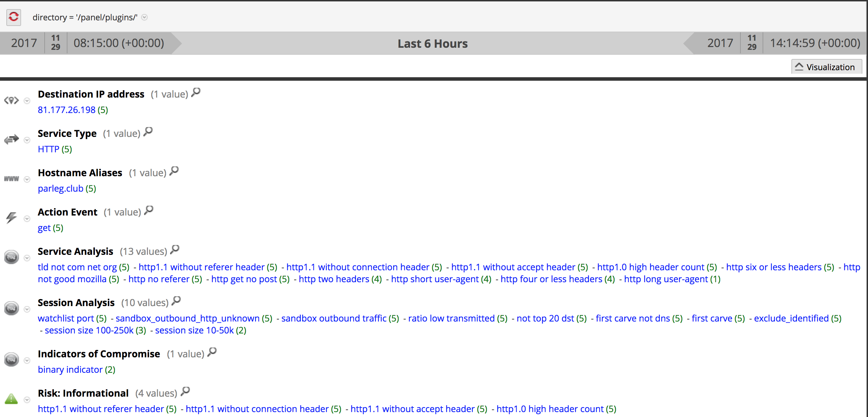Click the green triangle Risk Informational icon

pos(11,399)
